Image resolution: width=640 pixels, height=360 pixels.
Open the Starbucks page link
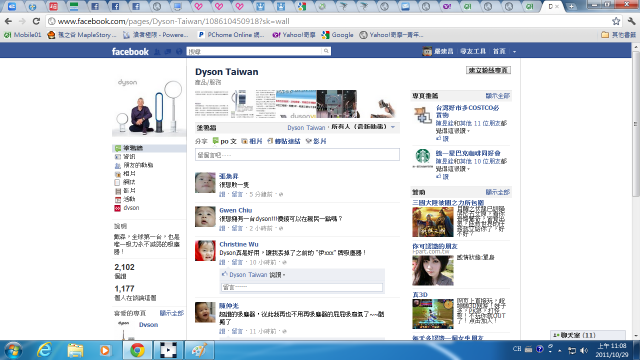click(468, 153)
